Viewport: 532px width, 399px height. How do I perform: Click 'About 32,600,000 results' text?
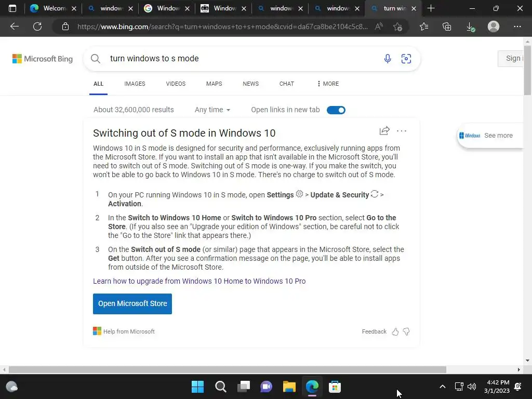pos(134,110)
